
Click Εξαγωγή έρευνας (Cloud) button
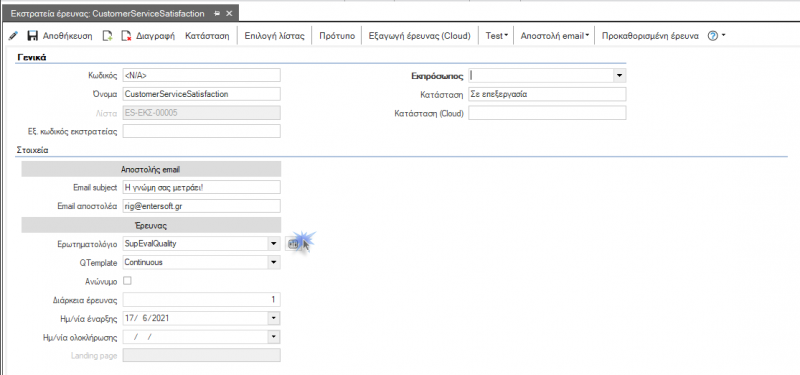pos(418,36)
